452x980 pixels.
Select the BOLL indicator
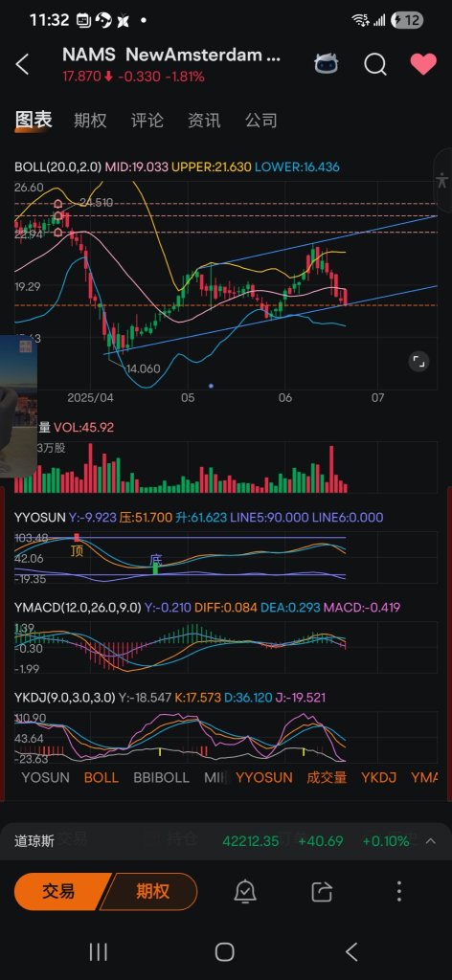[102, 777]
